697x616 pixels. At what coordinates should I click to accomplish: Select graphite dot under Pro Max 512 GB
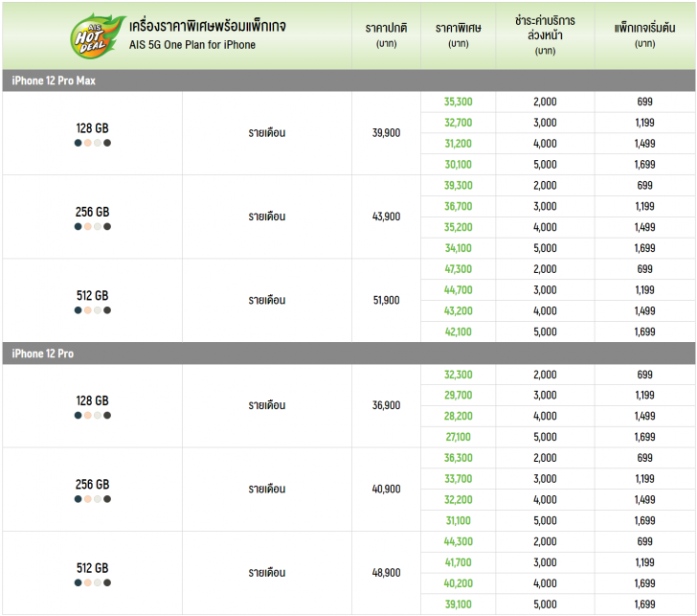pos(107,310)
